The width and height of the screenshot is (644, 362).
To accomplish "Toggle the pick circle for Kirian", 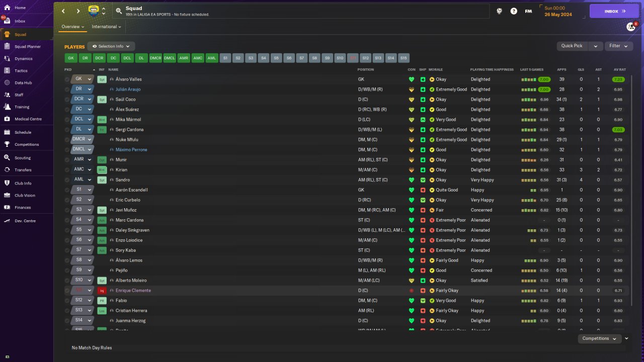I will pyautogui.click(x=67, y=170).
